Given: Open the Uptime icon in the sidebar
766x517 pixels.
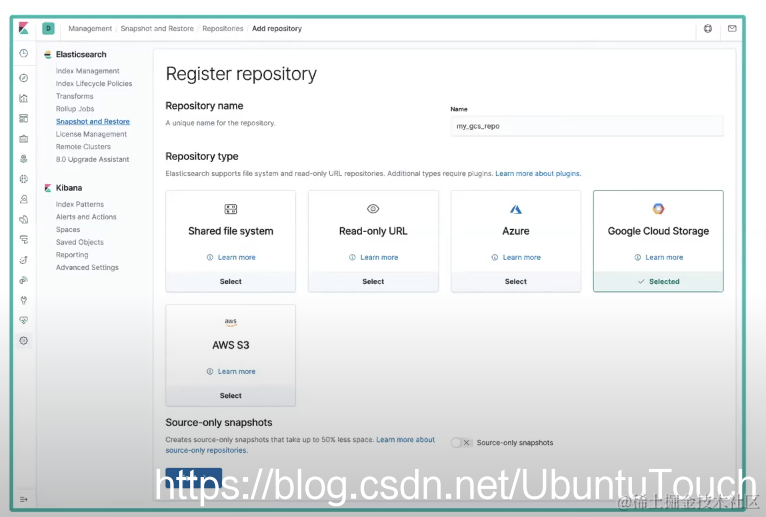Looking at the screenshot, I should [x=23, y=260].
